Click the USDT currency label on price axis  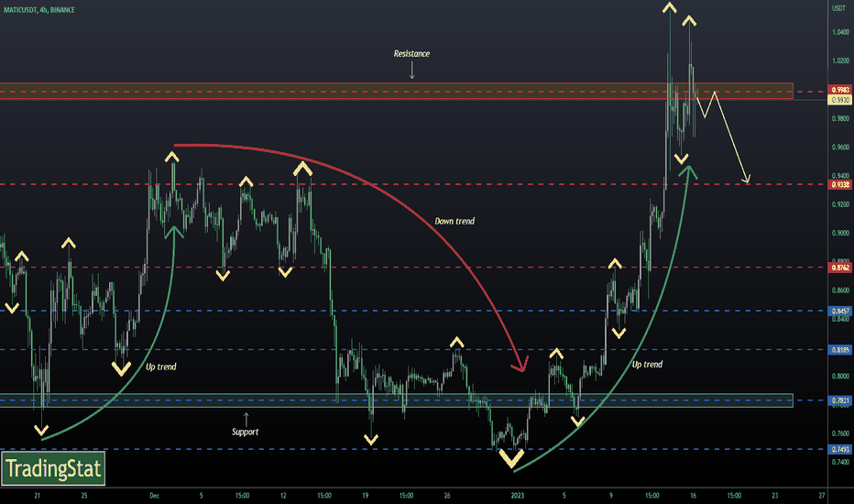(x=838, y=8)
